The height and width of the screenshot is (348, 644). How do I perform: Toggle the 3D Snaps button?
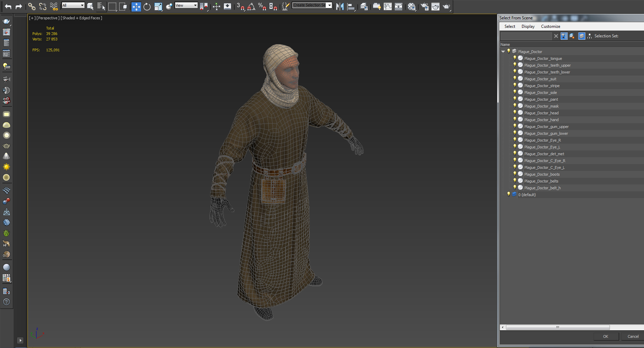click(241, 6)
